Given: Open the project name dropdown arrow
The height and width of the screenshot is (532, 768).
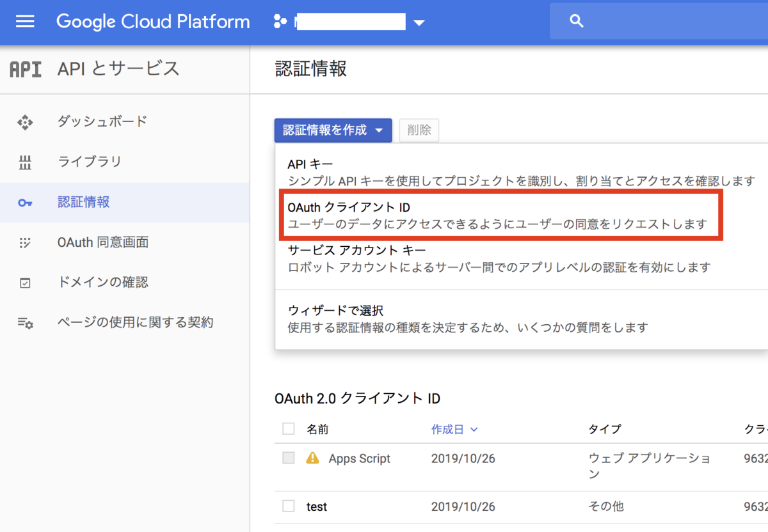Looking at the screenshot, I should coord(419,23).
